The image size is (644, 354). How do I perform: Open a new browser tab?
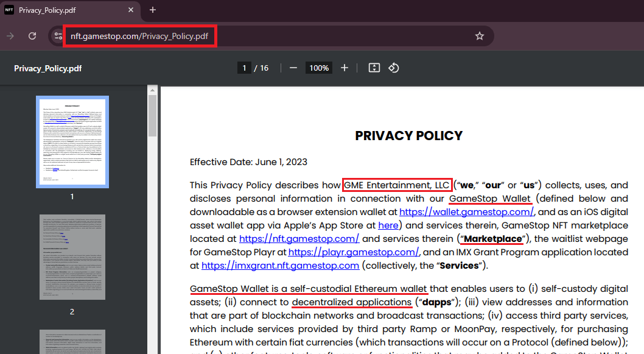click(x=153, y=10)
